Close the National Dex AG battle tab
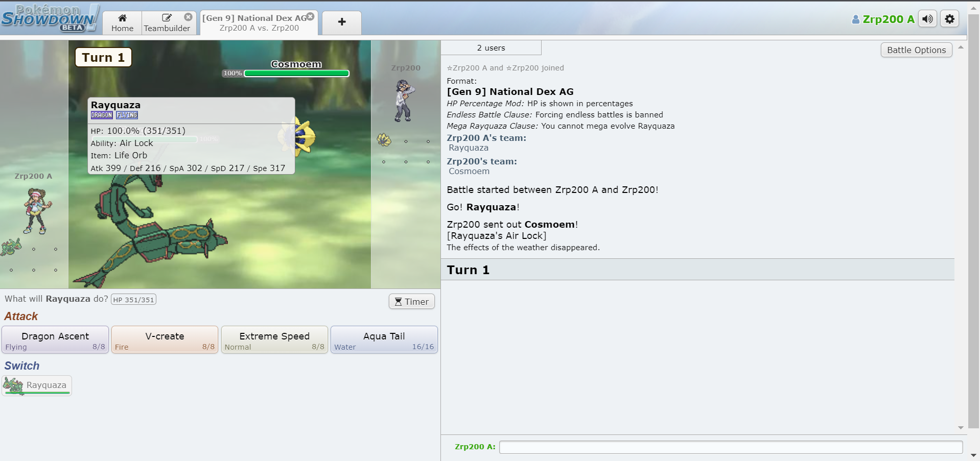 tap(310, 17)
